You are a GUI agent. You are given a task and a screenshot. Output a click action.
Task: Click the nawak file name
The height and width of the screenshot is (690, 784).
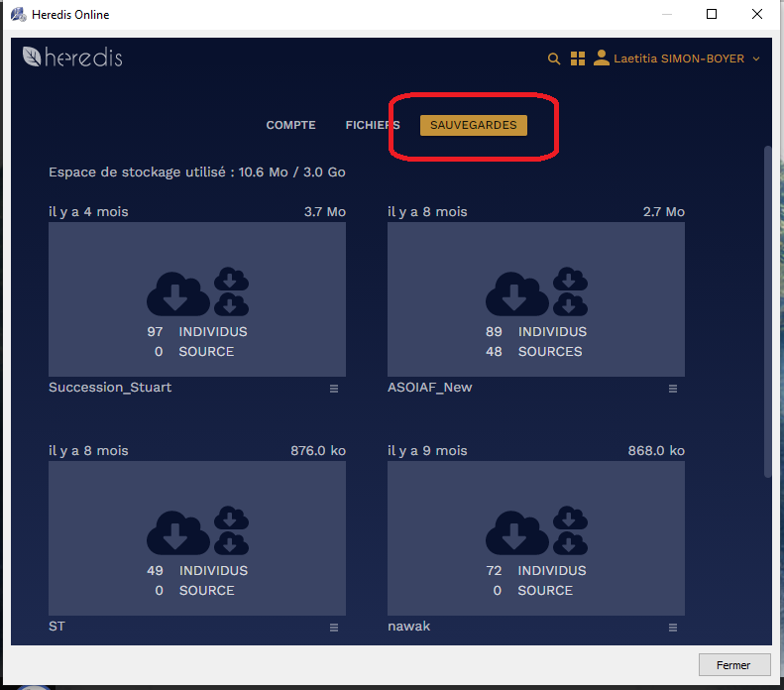[408, 627]
